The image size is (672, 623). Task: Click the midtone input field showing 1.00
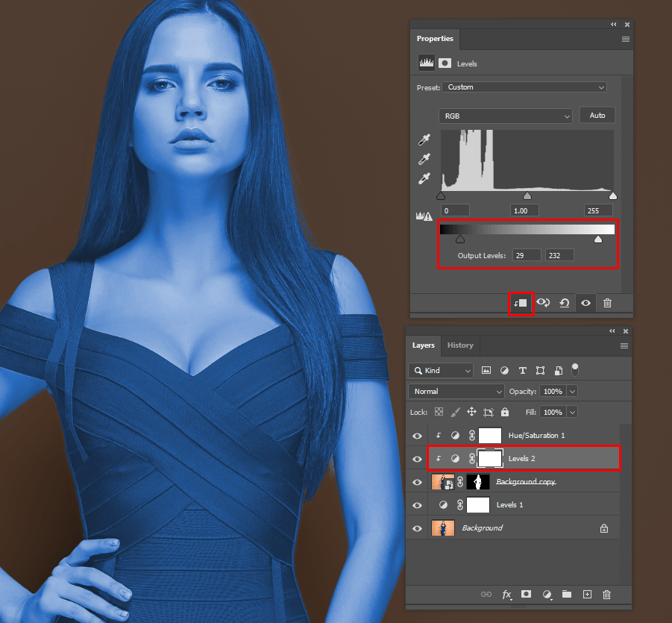524,210
